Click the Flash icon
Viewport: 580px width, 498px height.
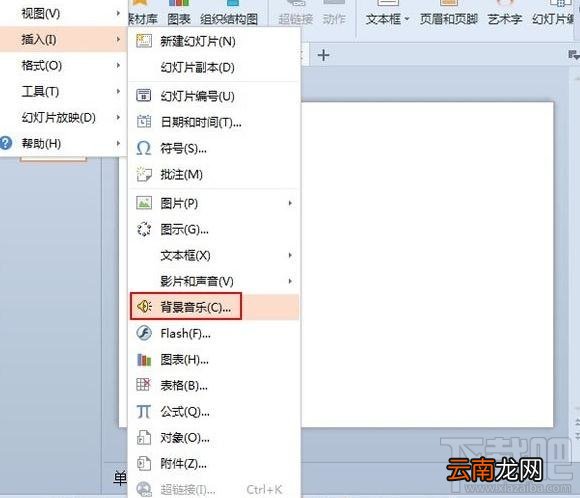[x=144, y=333]
